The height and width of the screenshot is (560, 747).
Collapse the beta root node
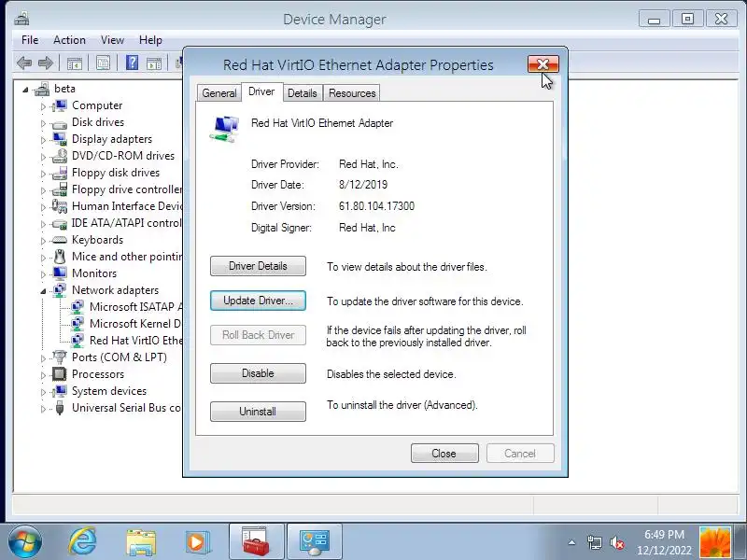26,89
